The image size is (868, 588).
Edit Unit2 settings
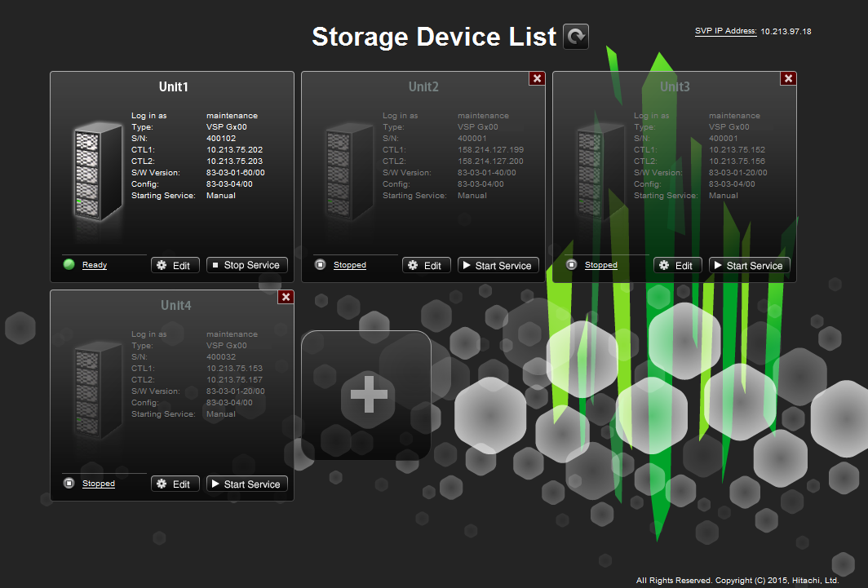[426, 266]
